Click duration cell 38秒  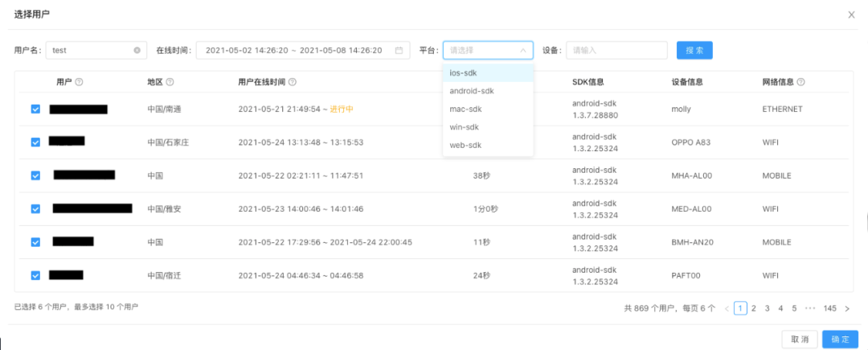point(481,175)
